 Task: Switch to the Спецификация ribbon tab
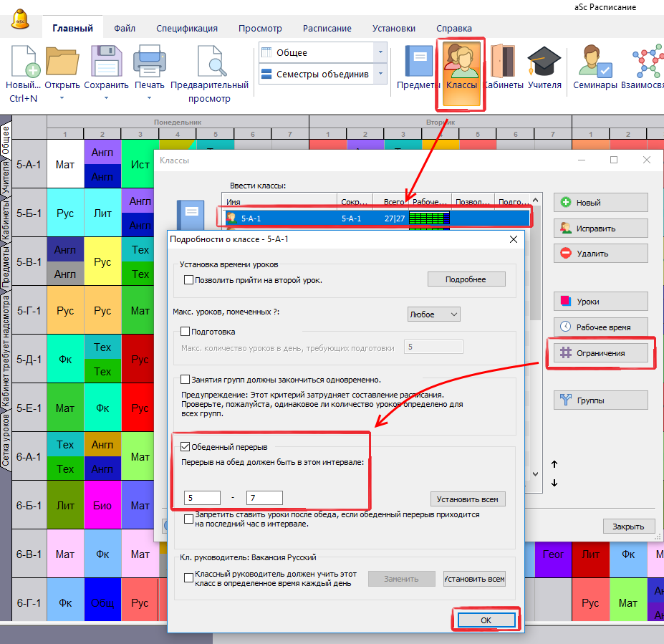click(187, 29)
